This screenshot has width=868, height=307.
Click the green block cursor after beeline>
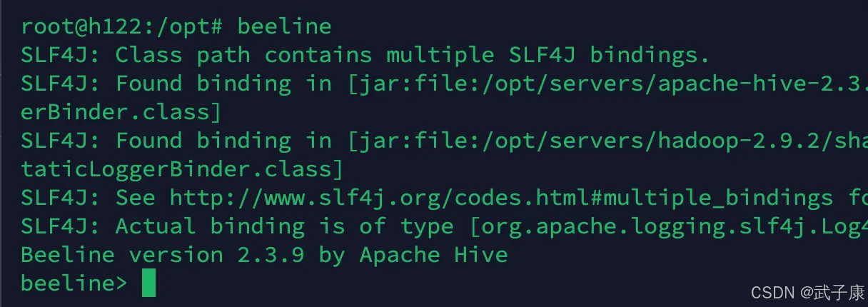[x=148, y=283]
